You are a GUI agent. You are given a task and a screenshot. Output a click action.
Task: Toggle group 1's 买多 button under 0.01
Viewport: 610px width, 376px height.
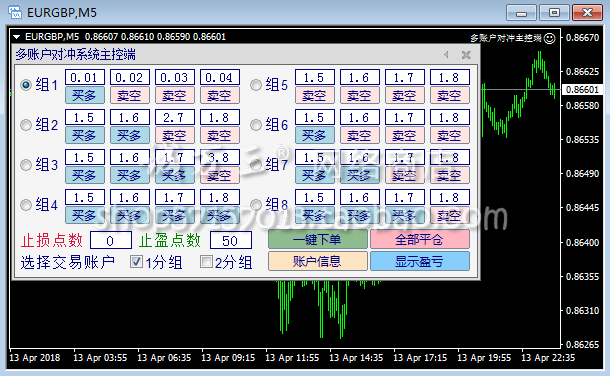point(85,95)
